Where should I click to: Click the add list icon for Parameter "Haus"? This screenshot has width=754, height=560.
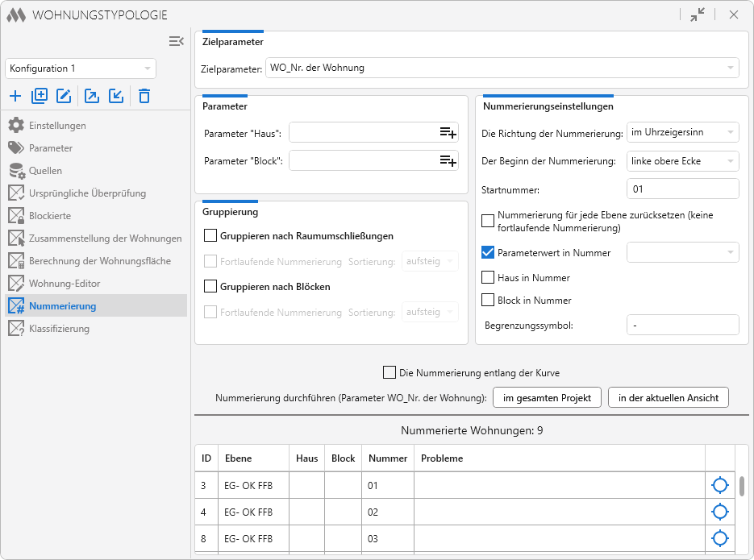pos(448,132)
